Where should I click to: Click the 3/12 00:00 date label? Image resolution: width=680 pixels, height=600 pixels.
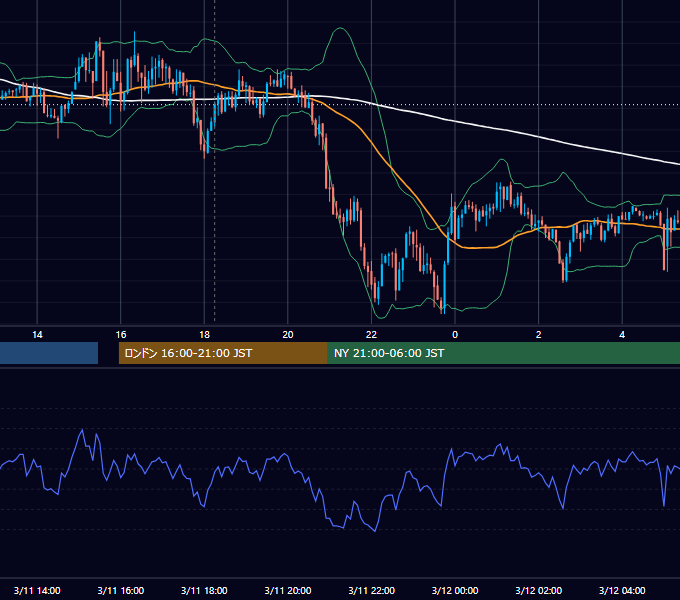pos(455,590)
